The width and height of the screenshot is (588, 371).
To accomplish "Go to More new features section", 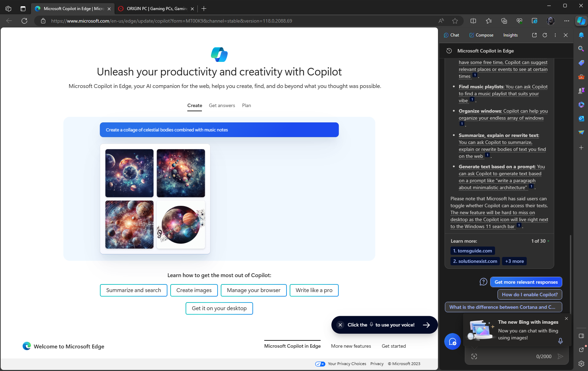I will click(x=351, y=346).
